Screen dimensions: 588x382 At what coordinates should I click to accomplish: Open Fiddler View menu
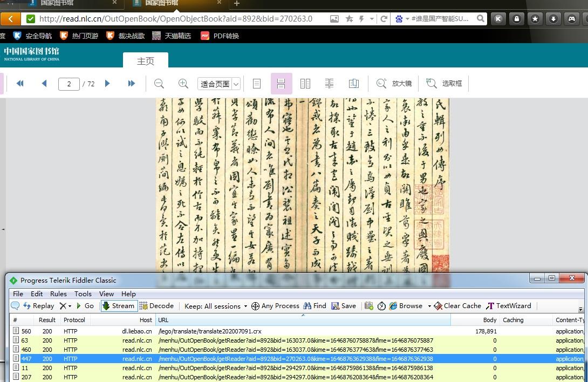point(106,294)
